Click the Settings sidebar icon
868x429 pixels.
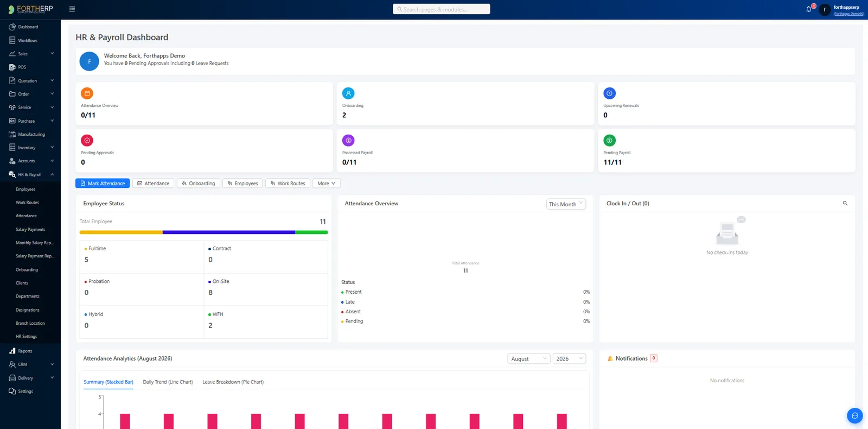coord(12,391)
